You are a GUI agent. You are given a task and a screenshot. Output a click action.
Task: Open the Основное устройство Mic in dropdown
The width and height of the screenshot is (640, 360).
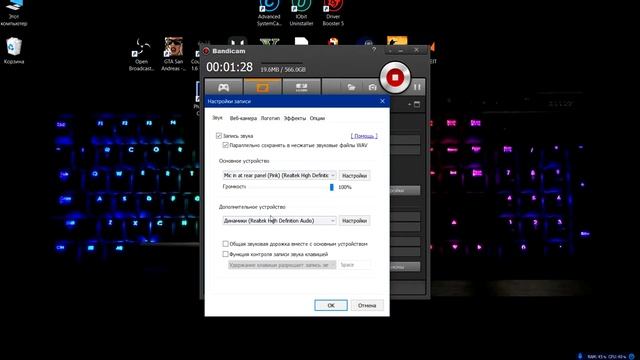coord(279,175)
